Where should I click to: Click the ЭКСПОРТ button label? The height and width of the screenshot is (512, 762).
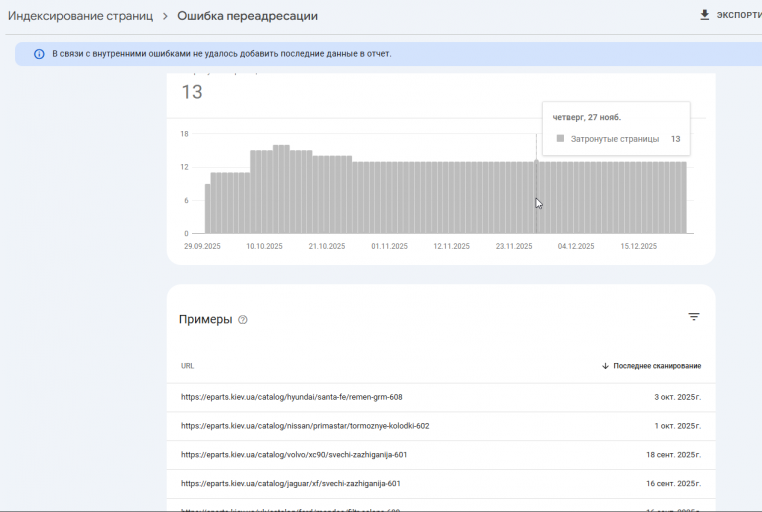(x=739, y=15)
